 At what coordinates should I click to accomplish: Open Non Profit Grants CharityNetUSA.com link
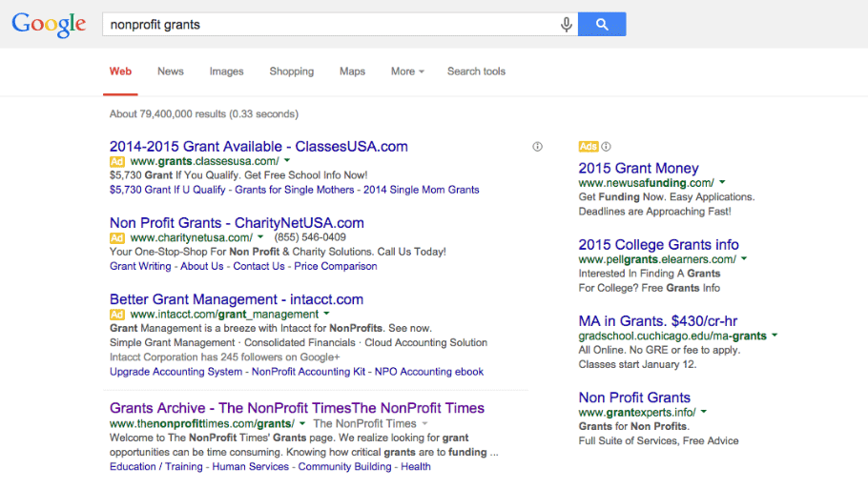(x=237, y=223)
